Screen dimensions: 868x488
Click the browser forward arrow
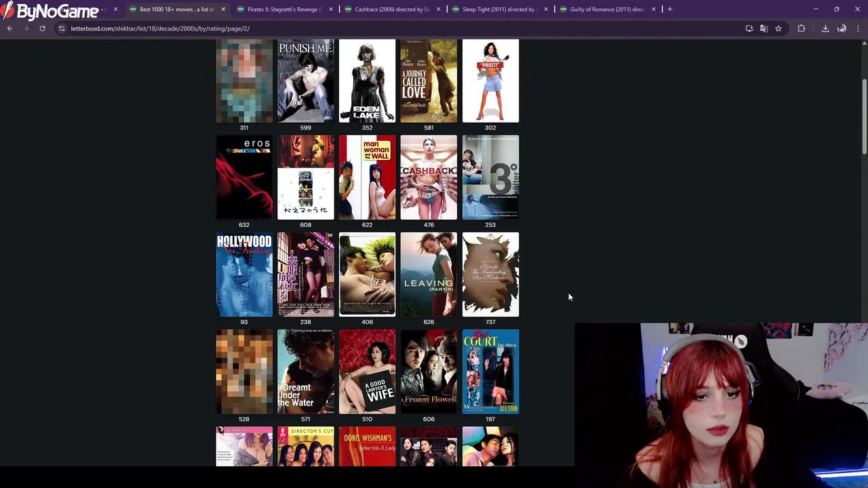click(x=26, y=28)
